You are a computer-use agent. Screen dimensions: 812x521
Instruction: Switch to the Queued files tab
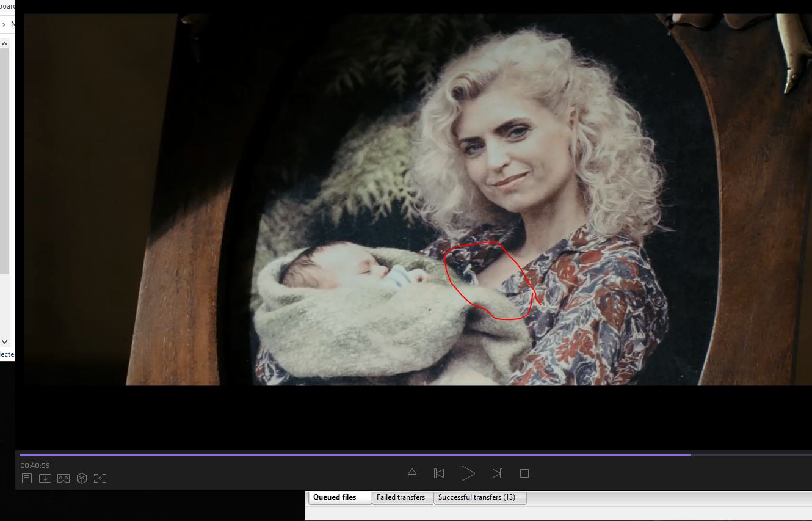[x=335, y=497]
